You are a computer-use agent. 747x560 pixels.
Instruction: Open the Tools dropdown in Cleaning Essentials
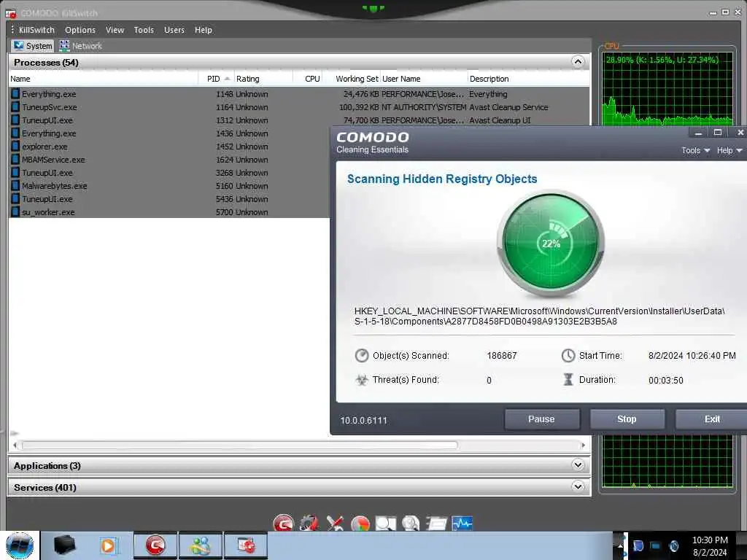[695, 150]
